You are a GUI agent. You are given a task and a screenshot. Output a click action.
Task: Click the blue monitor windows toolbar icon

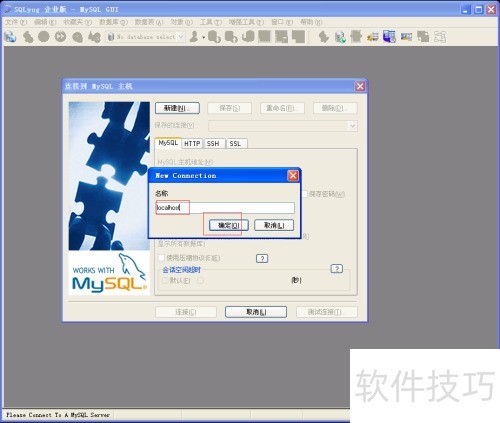pos(389,37)
